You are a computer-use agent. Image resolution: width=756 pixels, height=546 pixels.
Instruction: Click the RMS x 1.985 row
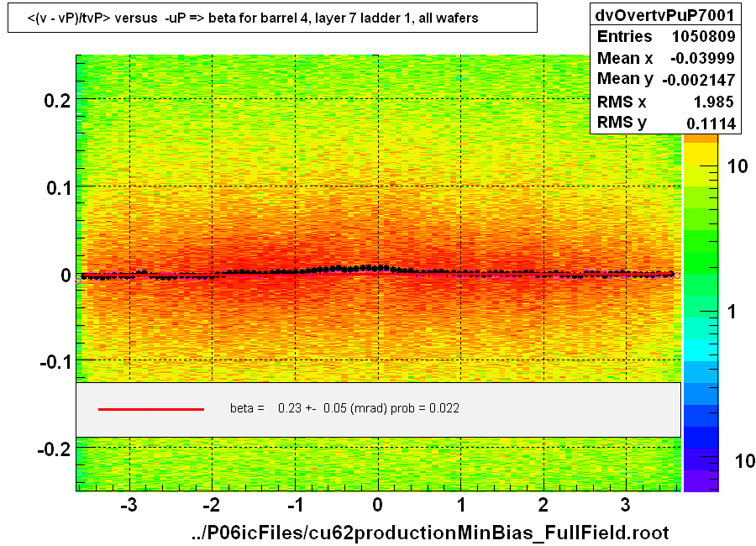[x=666, y=102]
